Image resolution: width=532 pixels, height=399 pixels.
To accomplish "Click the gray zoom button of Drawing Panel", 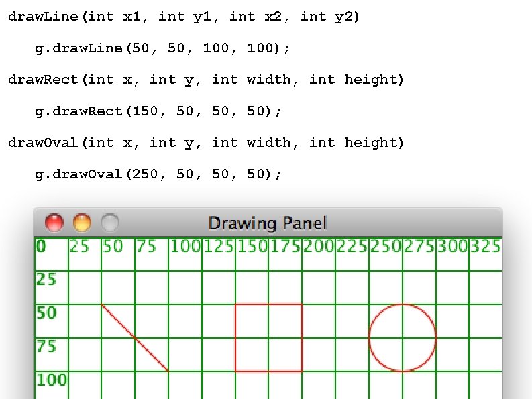I will tap(110, 223).
